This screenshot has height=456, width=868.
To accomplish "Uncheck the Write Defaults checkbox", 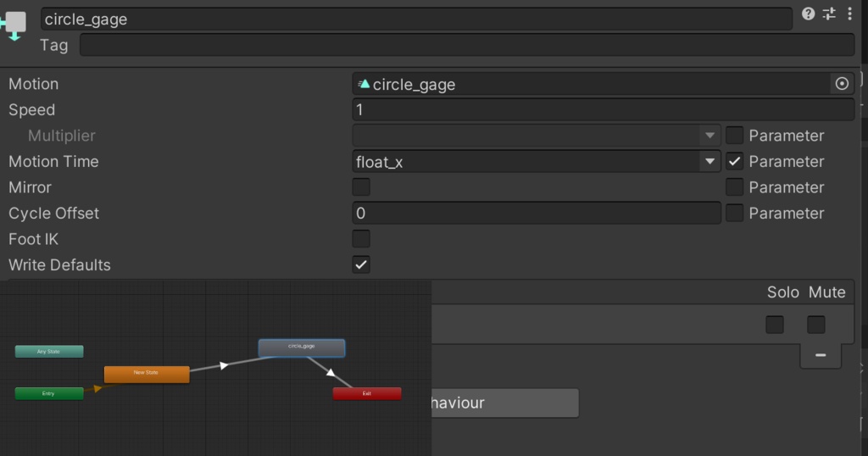I will tap(361, 264).
